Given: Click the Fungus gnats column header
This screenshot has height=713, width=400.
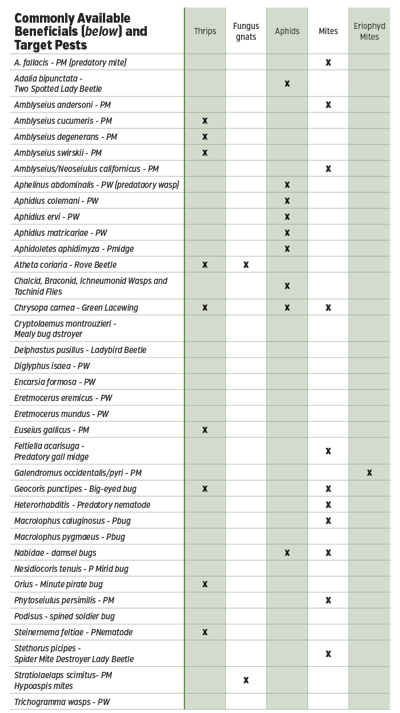Looking at the screenshot, I should [246, 31].
